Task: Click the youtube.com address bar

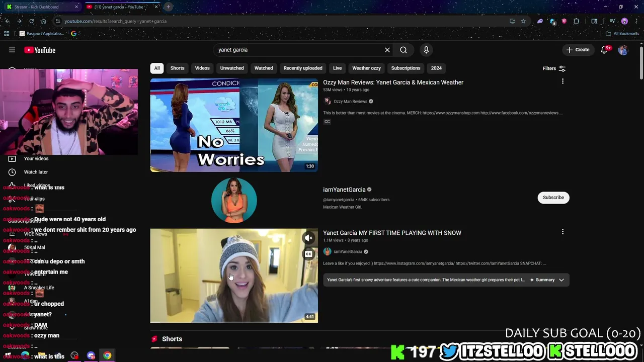Action: [282, 21]
